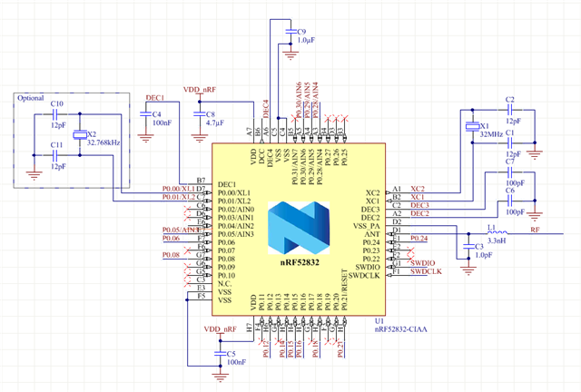Viewport: 581px width, 392px height.
Task: Select the C9 capacitor symbol
Action: (290, 32)
